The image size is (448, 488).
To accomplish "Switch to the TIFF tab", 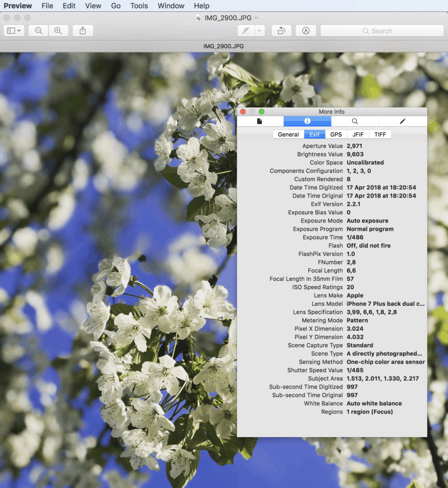I will pyautogui.click(x=380, y=134).
